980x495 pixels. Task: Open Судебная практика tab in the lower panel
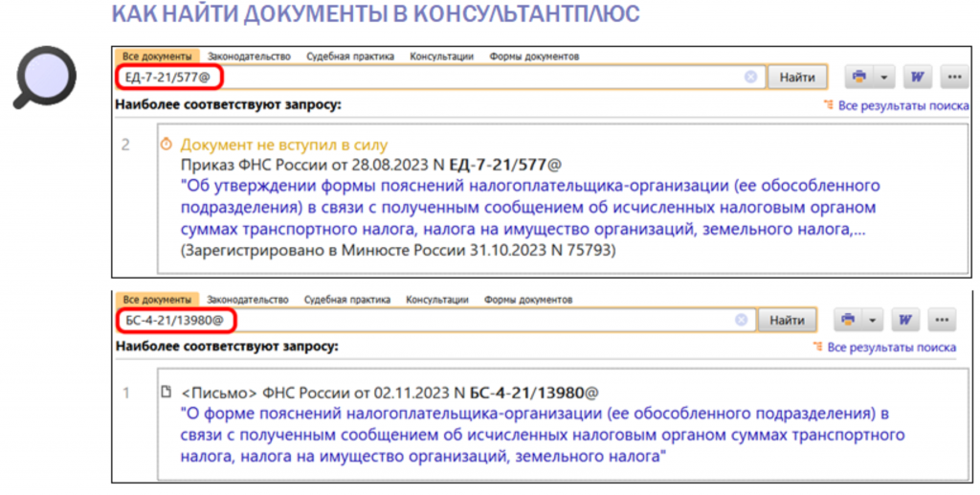pos(346,300)
